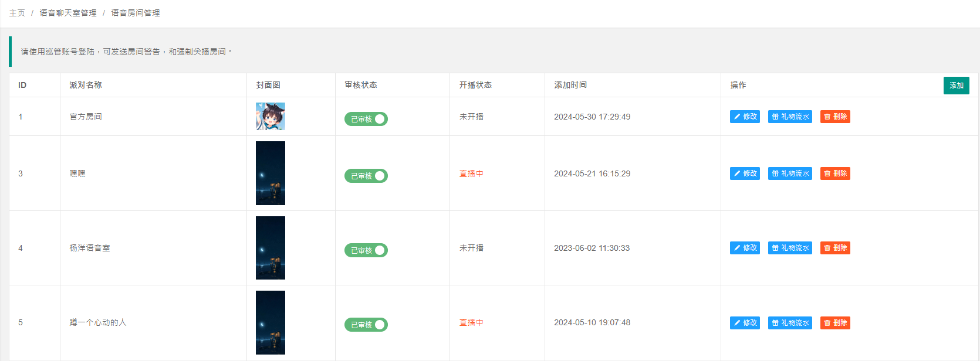Click the green 添加 button
This screenshot has height=361, width=980.
click(956, 86)
